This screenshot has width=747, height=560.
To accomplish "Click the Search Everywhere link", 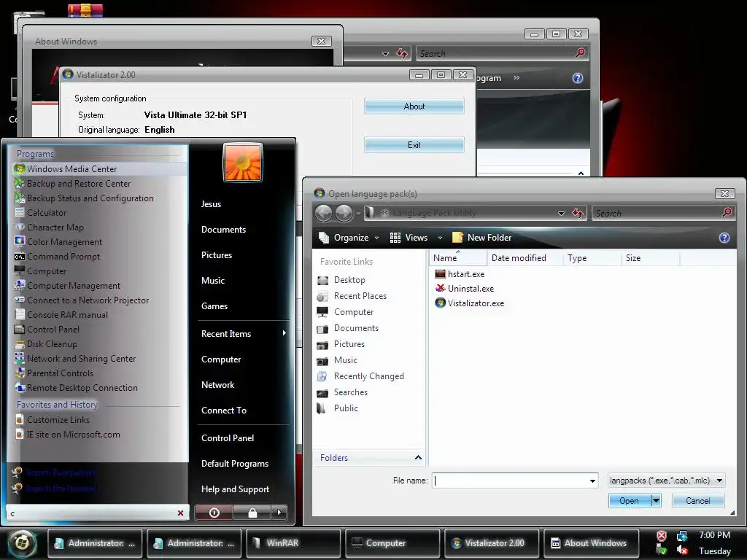I will click(61, 472).
